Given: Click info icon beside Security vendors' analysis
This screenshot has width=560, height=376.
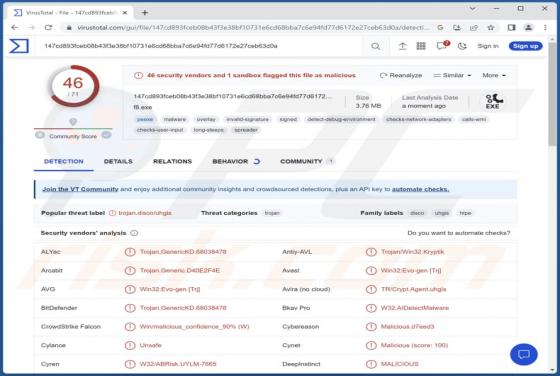Looking at the screenshot, I should (134, 233).
